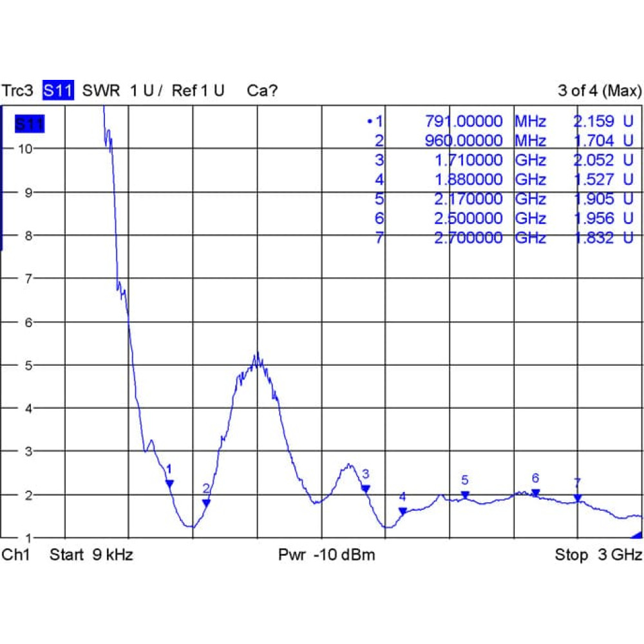644x644 pixels.
Task: Click the 1.956 U marker reading
Action: [603, 218]
